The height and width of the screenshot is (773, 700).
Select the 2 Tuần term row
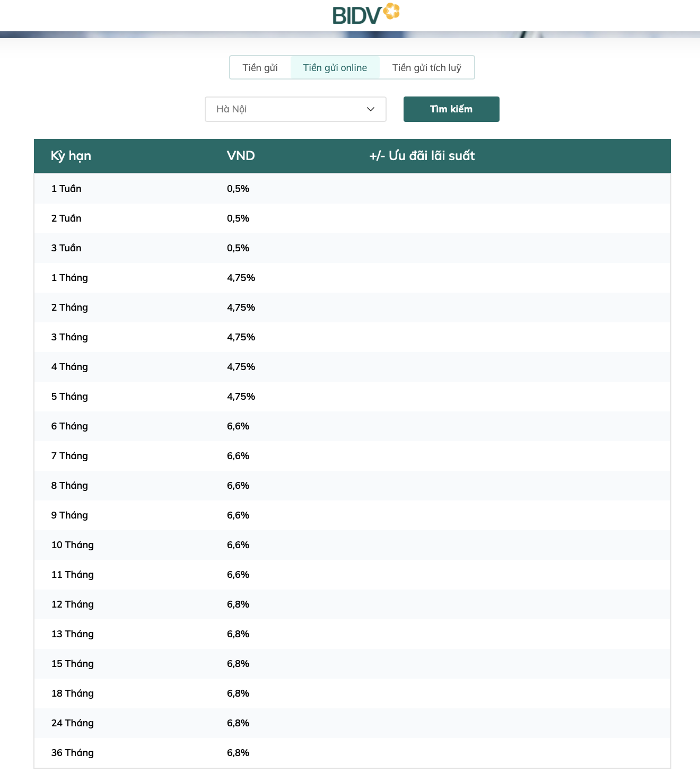[x=352, y=218]
